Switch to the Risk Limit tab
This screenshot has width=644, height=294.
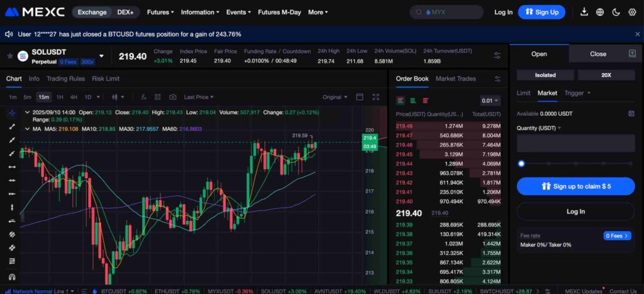tap(106, 79)
